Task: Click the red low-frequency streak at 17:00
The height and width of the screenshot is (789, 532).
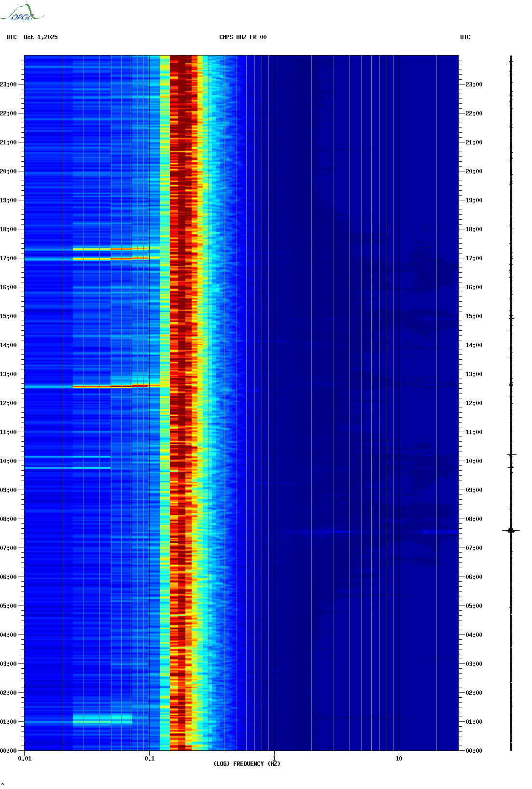Action: tap(110, 259)
